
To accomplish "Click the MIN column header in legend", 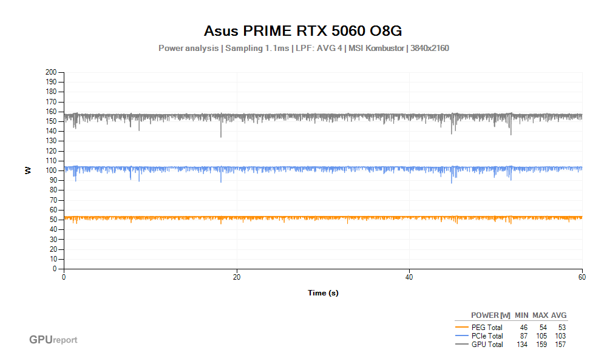I will pos(521,315).
